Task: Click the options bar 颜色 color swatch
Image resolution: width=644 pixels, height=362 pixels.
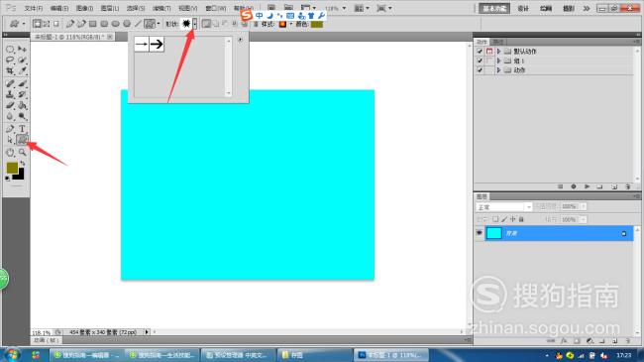Action: (x=317, y=24)
